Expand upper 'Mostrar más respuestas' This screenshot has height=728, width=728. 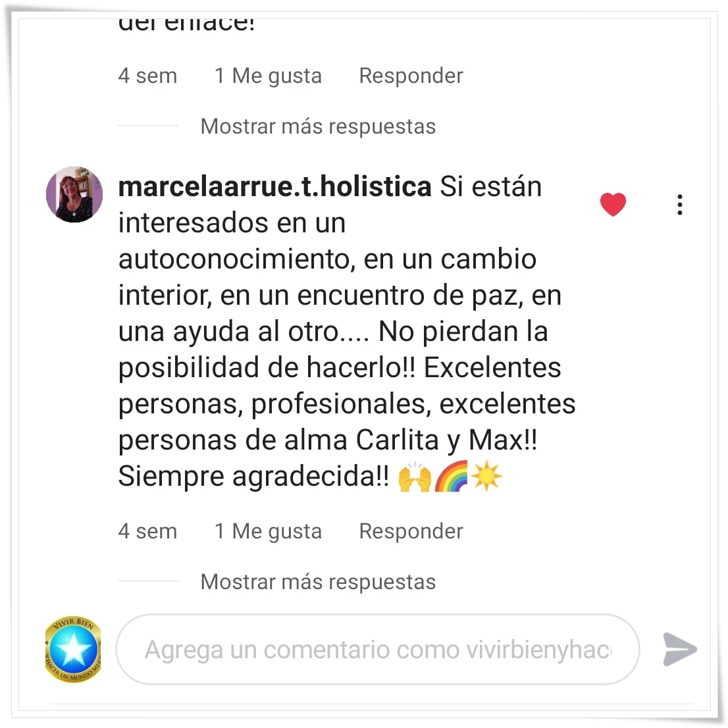318,126
